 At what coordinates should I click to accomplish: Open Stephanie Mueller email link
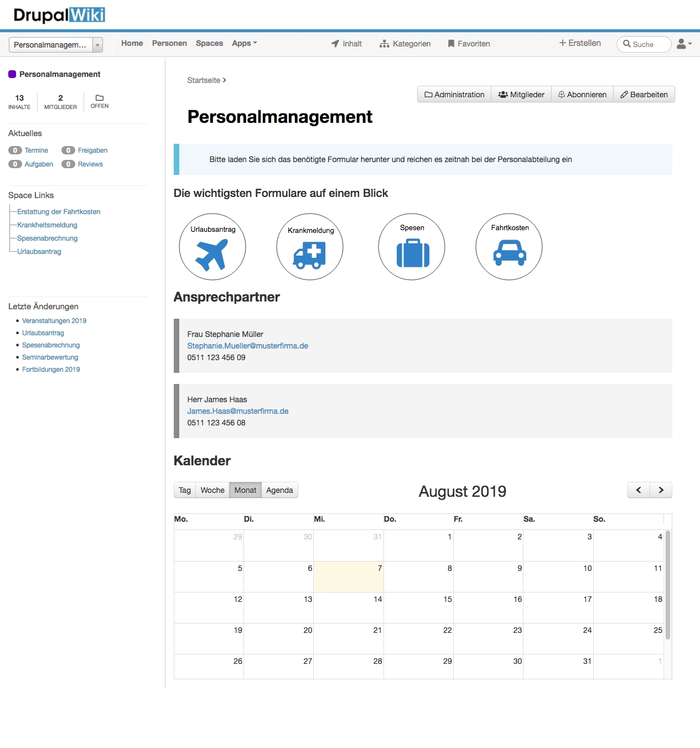point(247,346)
